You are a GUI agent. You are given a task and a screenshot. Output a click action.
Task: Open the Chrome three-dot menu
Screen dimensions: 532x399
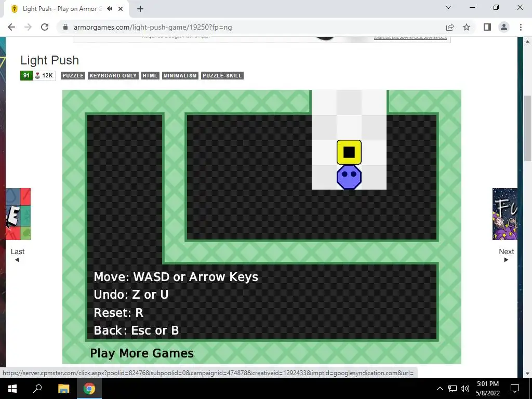tap(521, 27)
